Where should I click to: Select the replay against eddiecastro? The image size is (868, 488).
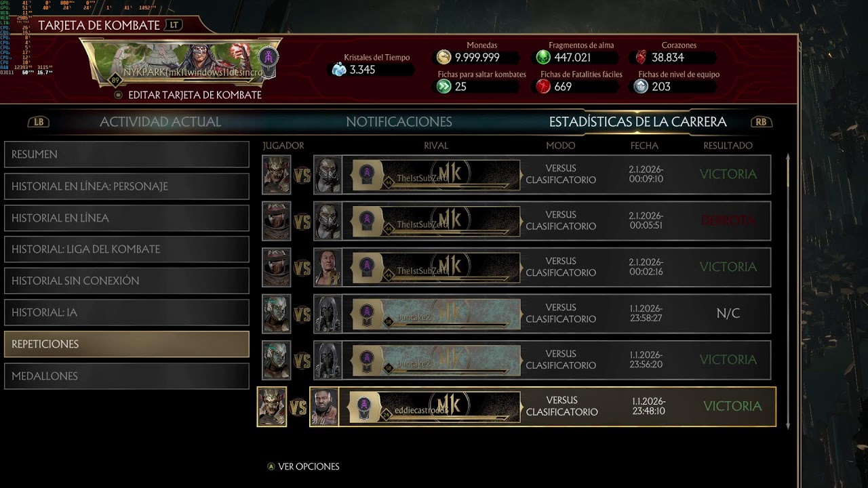pyautogui.click(x=516, y=407)
